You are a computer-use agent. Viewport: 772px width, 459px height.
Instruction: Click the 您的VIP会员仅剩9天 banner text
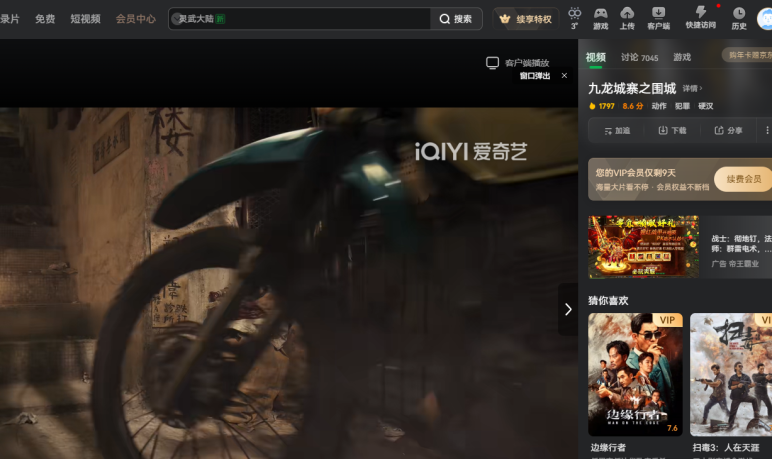point(635,173)
